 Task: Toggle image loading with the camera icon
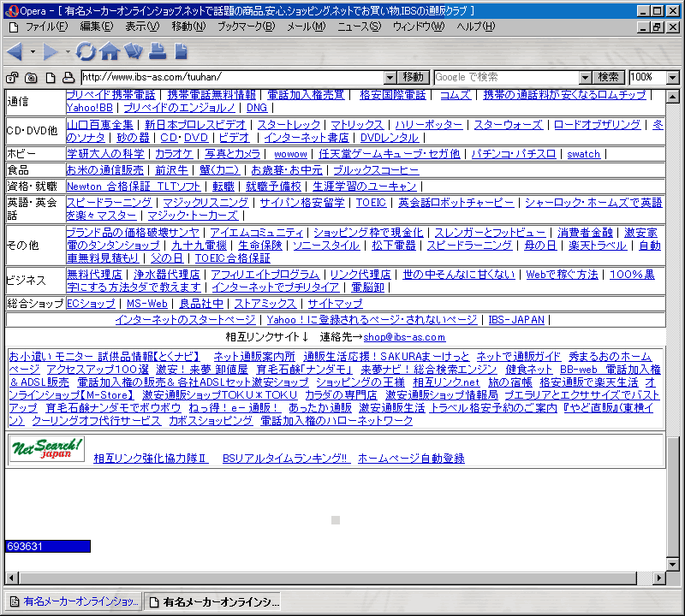coord(31,78)
